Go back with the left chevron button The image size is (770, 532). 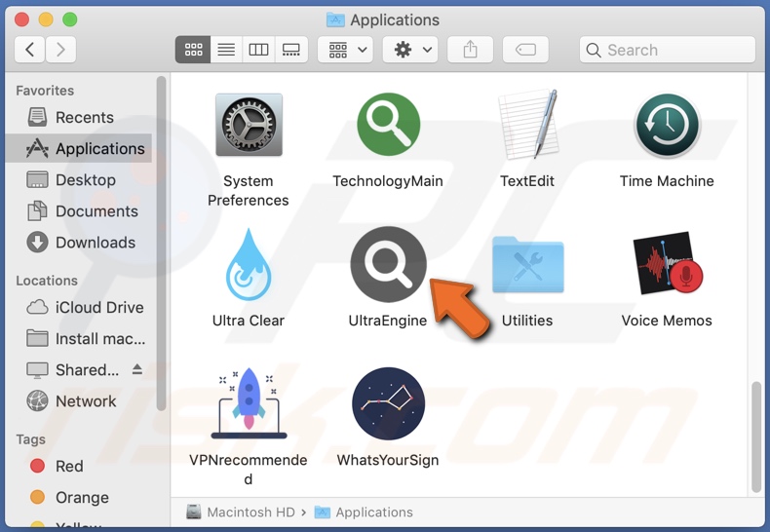pos(30,50)
